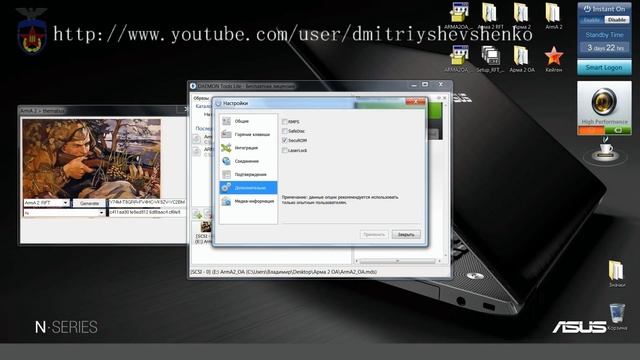The image size is (640, 360).
Task: Open the ARMA2OA_ installer icon in top row
Action: (x=458, y=16)
